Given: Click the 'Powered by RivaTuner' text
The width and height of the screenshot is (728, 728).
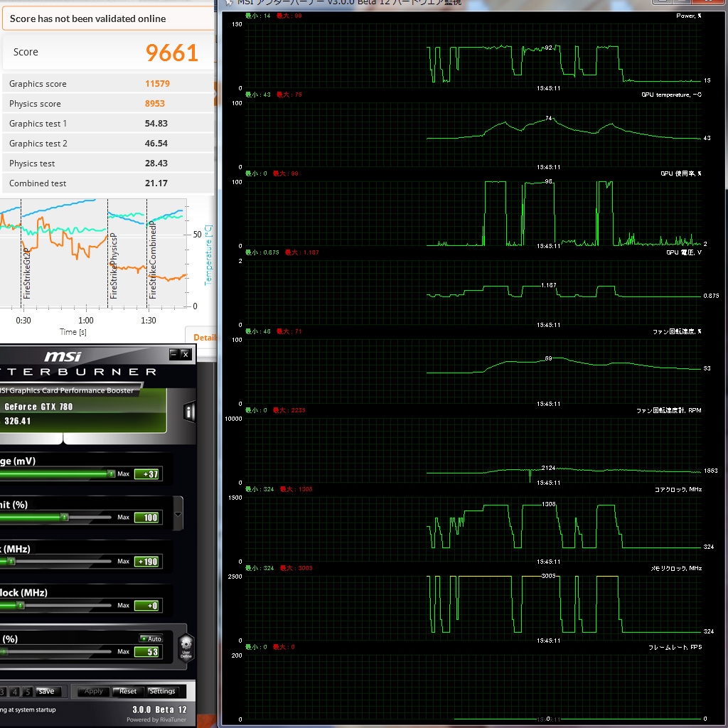Looking at the screenshot, I should click(x=156, y=719).
